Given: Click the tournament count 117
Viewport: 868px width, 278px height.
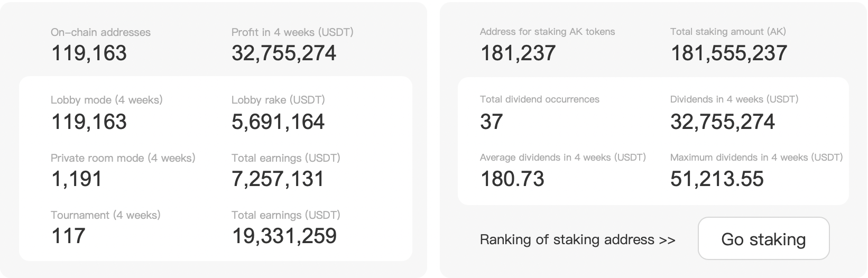Looking at the screenshot, I should click(68, 236).
